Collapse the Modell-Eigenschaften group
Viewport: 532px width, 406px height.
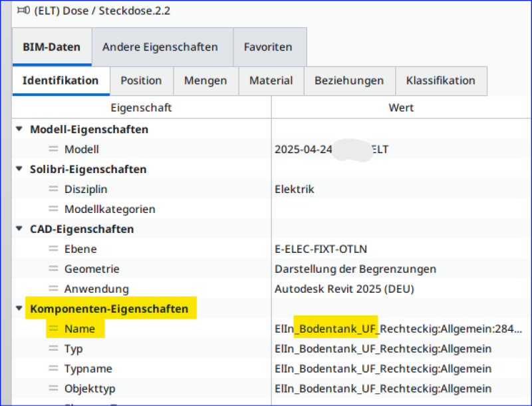pyautogui.click(x=20, y=129)
